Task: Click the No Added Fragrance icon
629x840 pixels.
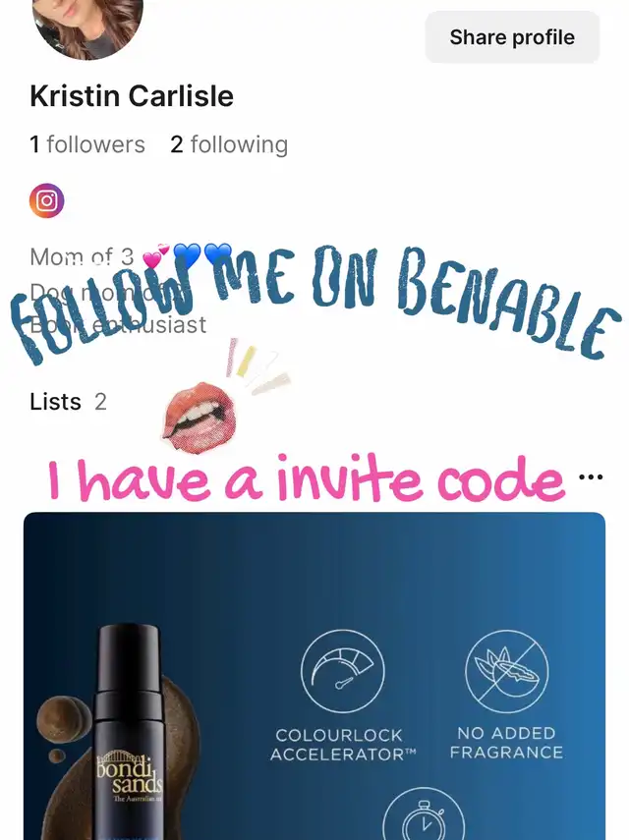Action: [x=507, y=671]
